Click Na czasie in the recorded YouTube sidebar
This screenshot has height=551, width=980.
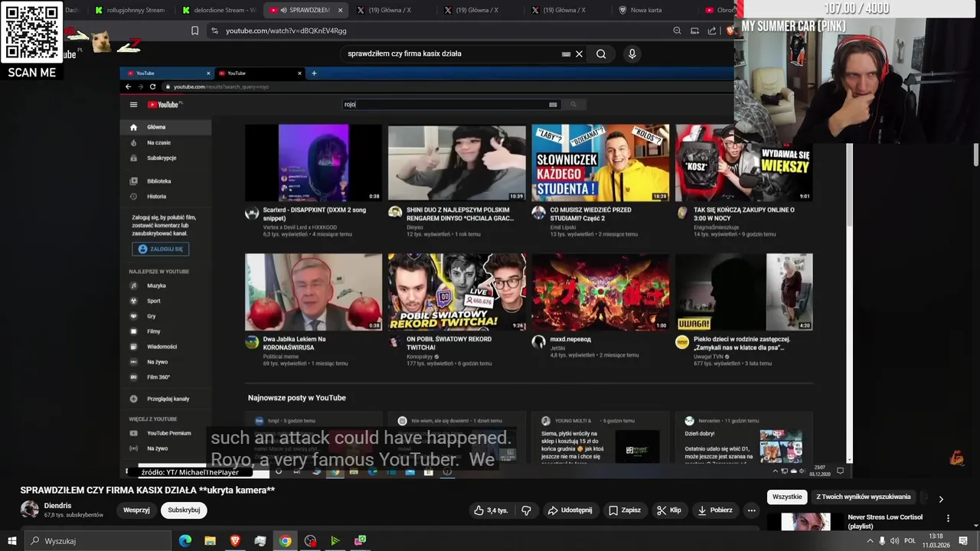pyautogui.click(x=158, y=142)
